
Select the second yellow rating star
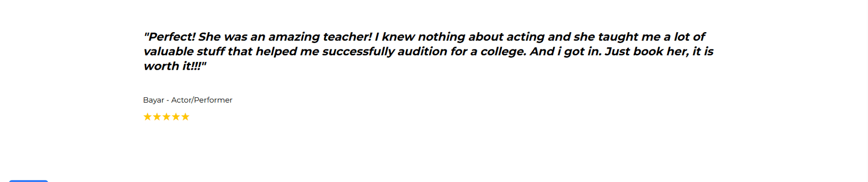[157, 117]
